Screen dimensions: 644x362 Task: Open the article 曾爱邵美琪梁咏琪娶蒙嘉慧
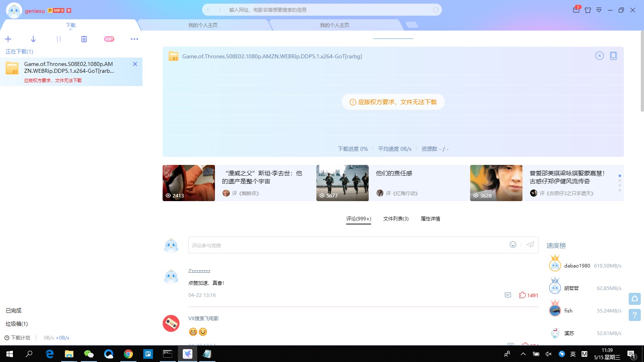point(567,177)
